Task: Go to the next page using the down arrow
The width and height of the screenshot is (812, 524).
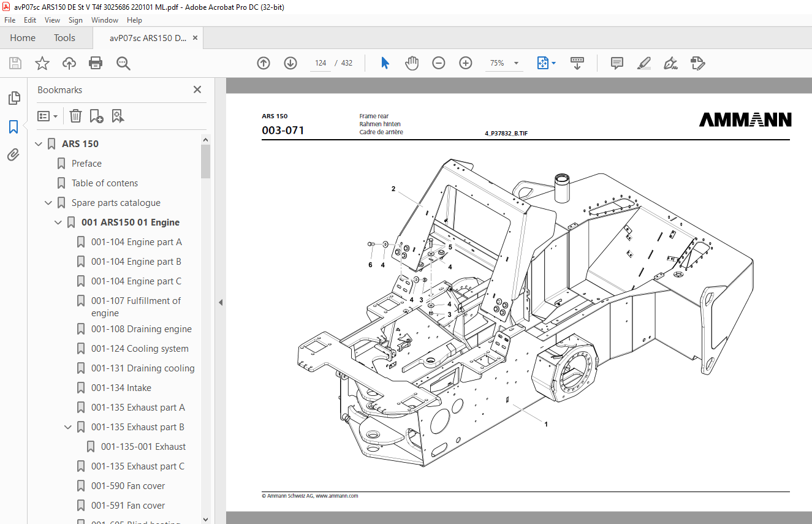Action: (290, 63)
